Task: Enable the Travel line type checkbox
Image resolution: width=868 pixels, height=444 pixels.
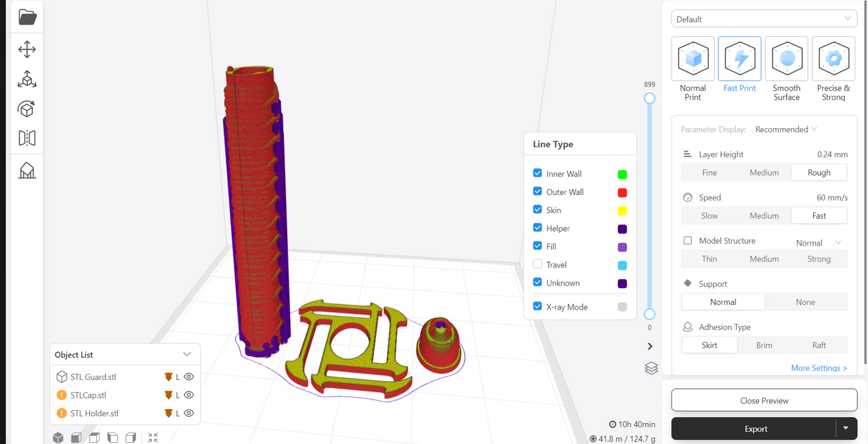Action: (537, 264)
